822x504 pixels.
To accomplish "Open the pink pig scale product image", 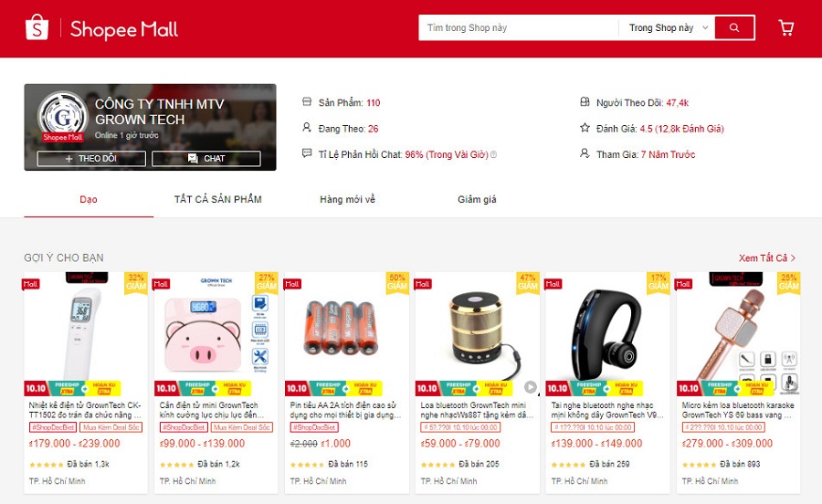I will tap(216, 334).
